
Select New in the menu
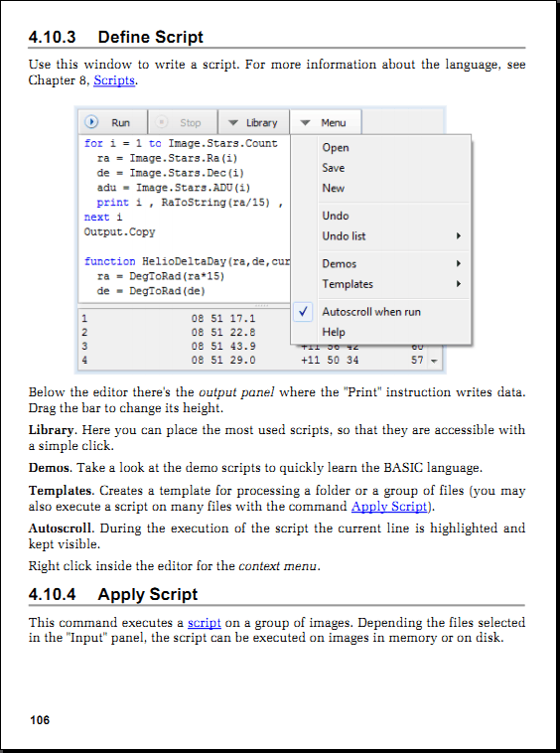[x=333, y=189]
